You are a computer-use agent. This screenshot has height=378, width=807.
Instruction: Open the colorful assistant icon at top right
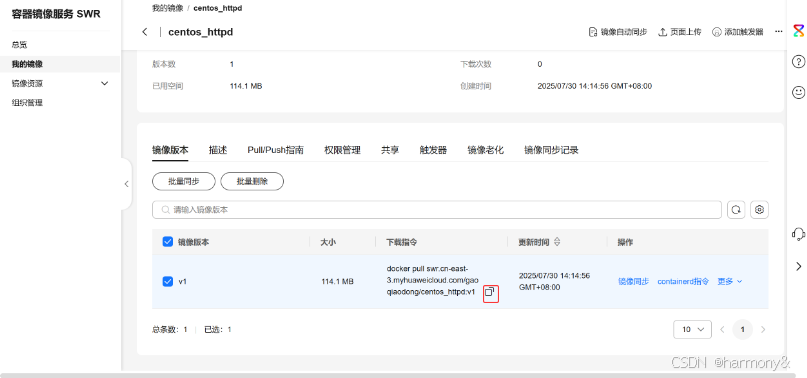798,30
